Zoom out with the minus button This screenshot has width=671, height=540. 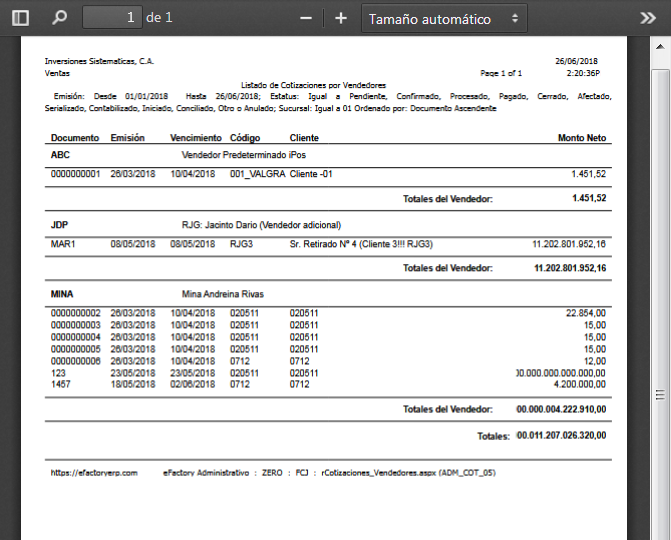pyautogui.click(x=306, y=18)
